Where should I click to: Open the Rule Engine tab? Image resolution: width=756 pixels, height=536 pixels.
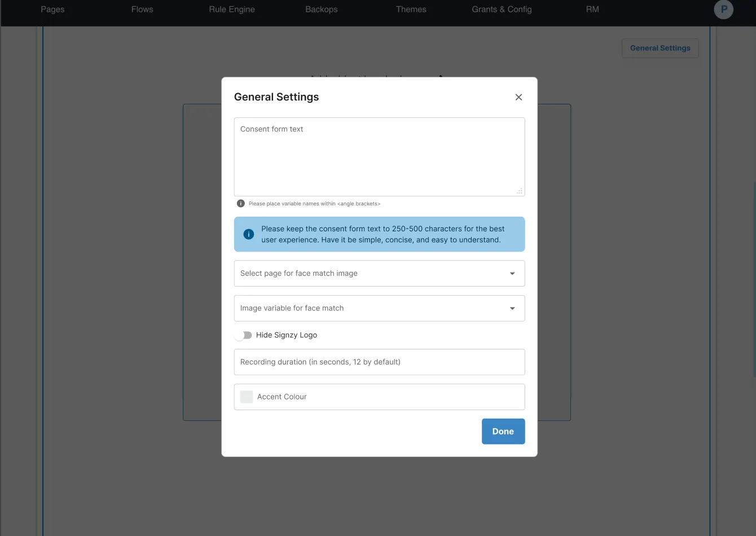(x=232, y=10)
